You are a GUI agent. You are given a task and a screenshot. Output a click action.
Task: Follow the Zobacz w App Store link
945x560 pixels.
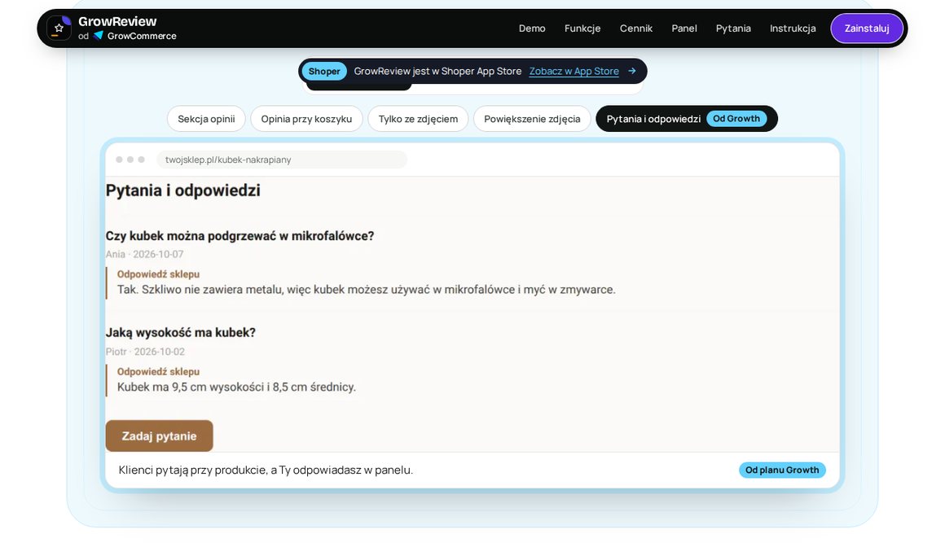coord(574,71)
